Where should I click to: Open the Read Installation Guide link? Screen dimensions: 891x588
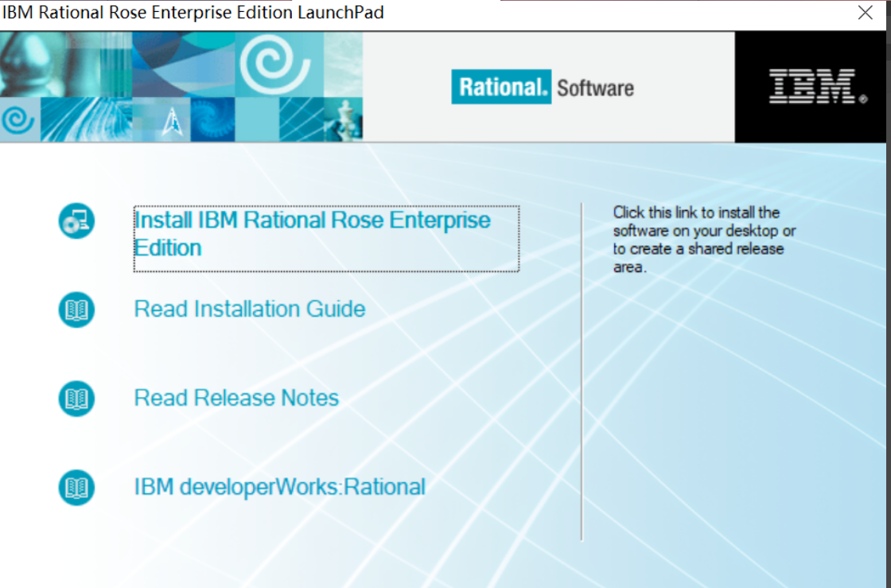pos(250,309)
